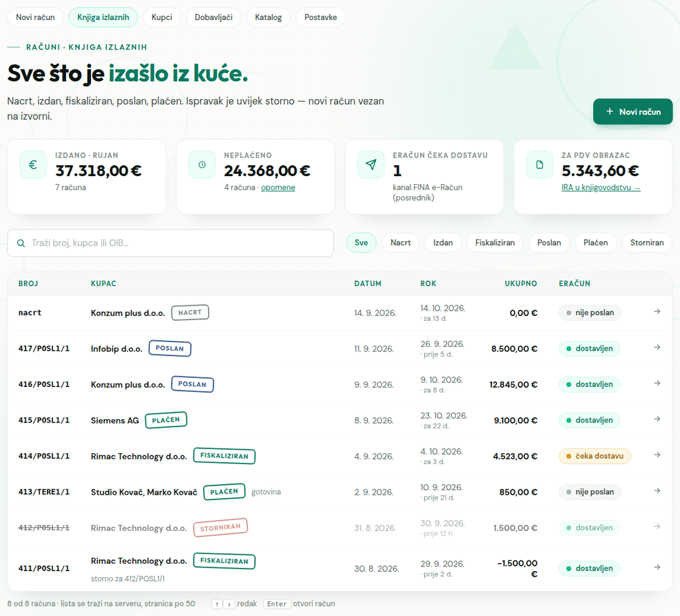Click the euro icon in Izdano card
680x616 pixels.
click(x=33, y=165)
